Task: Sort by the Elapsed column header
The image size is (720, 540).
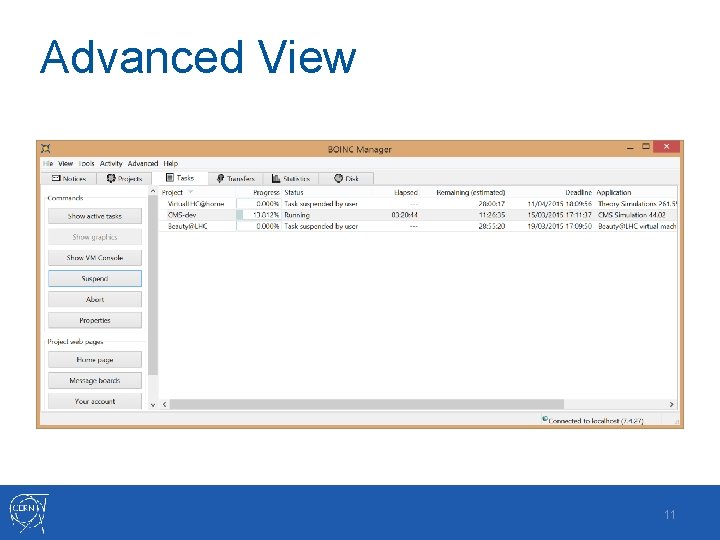Action: (x=398, y=192)
